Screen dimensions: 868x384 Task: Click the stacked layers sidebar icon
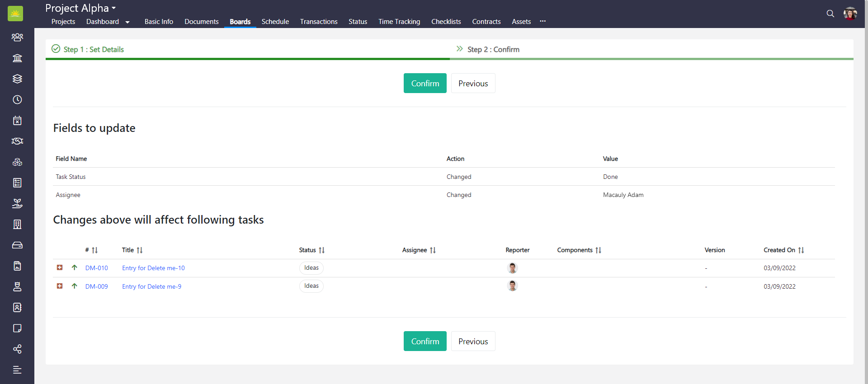17,79
